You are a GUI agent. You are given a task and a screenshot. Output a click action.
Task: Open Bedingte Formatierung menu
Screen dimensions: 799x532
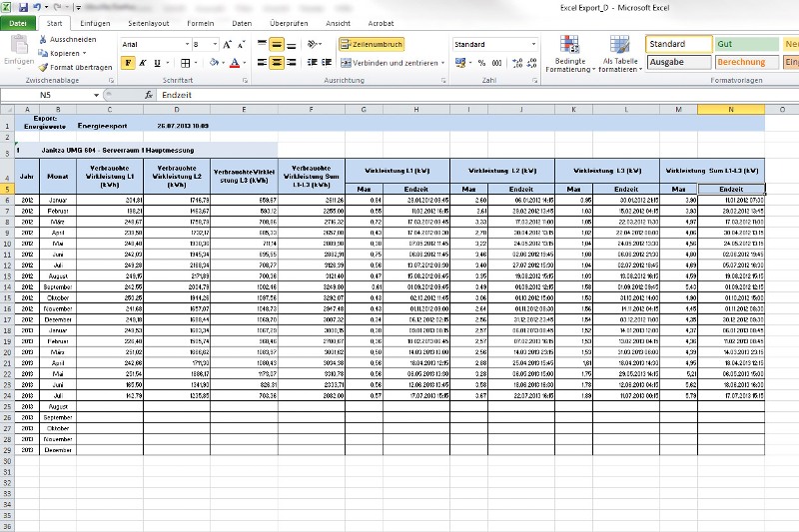[x=569, y=54]
